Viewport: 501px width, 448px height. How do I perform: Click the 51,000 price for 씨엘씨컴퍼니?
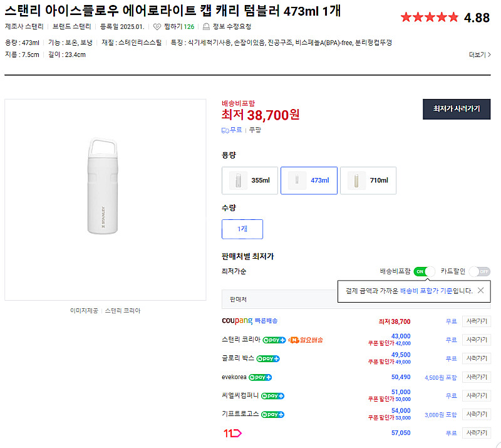401,392
